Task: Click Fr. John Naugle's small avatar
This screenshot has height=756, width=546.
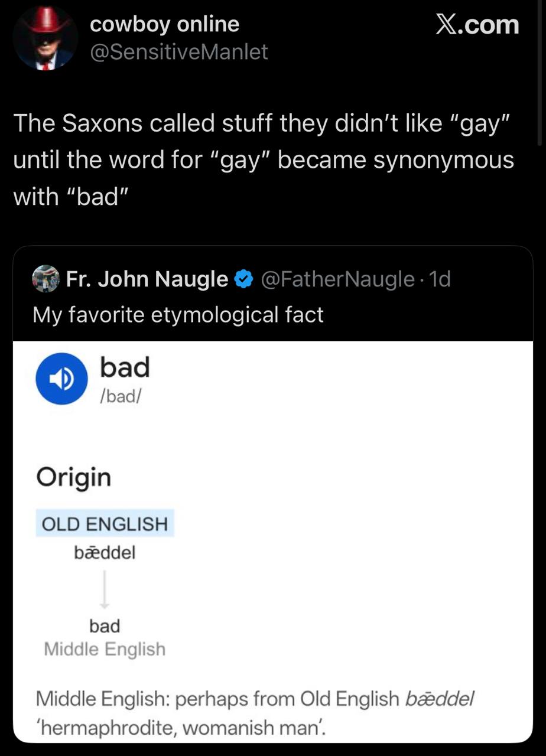Action: 45,279
